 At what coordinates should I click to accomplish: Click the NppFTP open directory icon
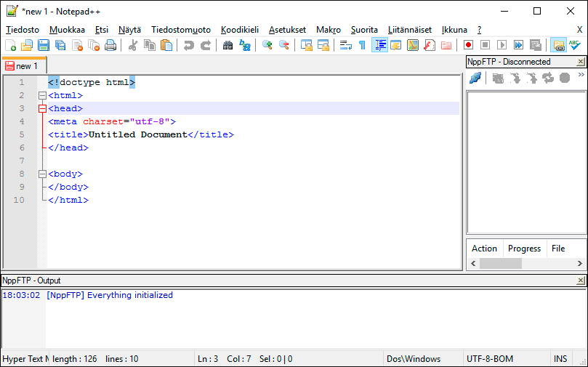pyautogui.click(x=498, y=78)
